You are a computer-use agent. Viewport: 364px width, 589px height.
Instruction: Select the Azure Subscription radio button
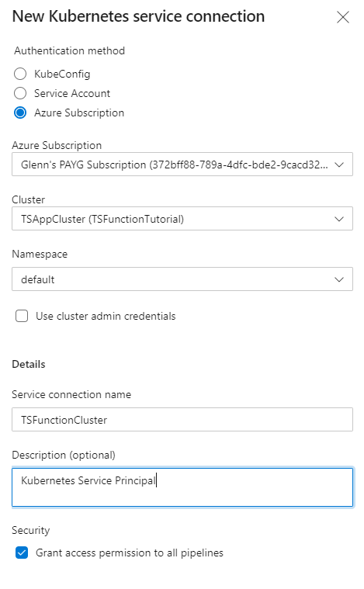tap(20, 113)
